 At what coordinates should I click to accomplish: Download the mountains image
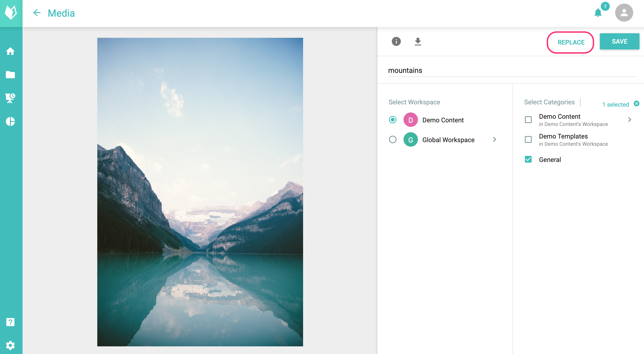[x=418, y=41]
